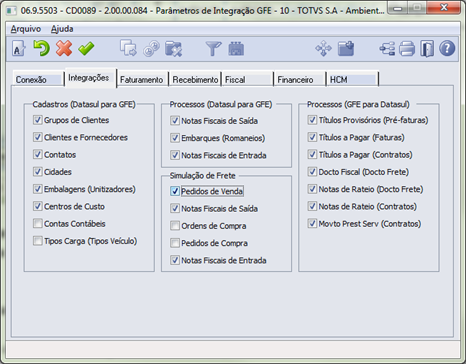466x364 pixels.
Task: Uncheck Grupos de Clientes
Action: point(38,120)
